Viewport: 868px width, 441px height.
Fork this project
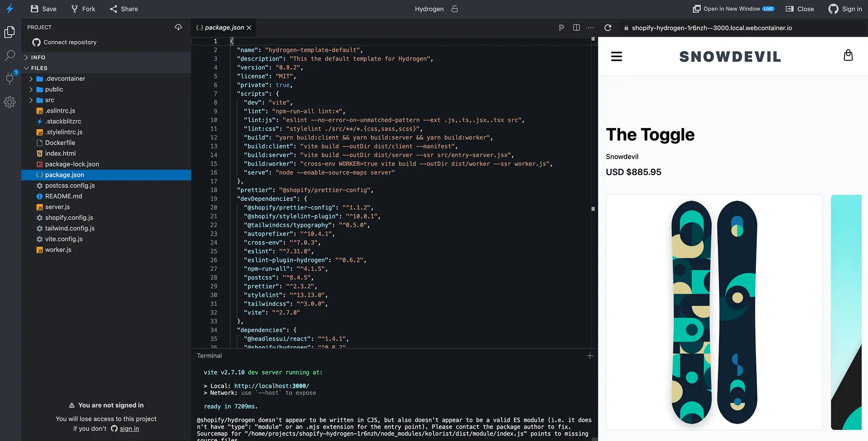[83, 9]
